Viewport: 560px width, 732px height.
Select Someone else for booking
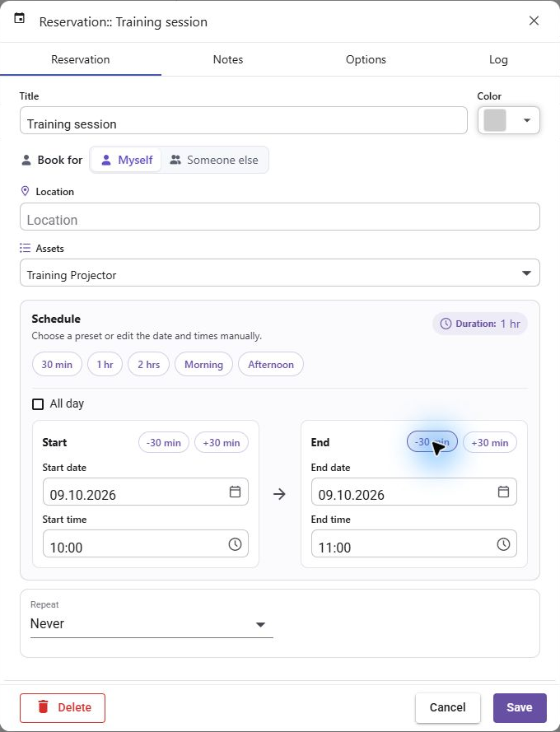coord(214,160)
